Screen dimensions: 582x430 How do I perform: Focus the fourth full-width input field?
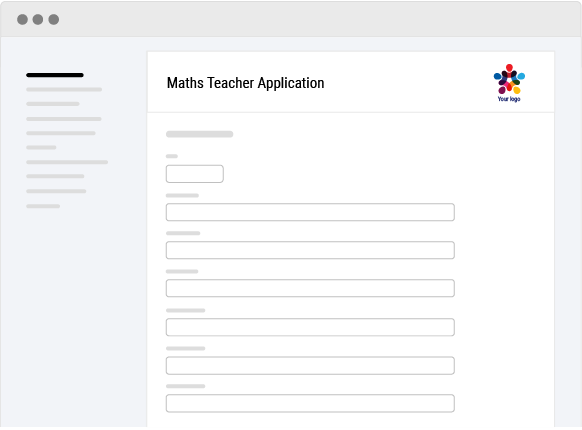coord(310,327)
